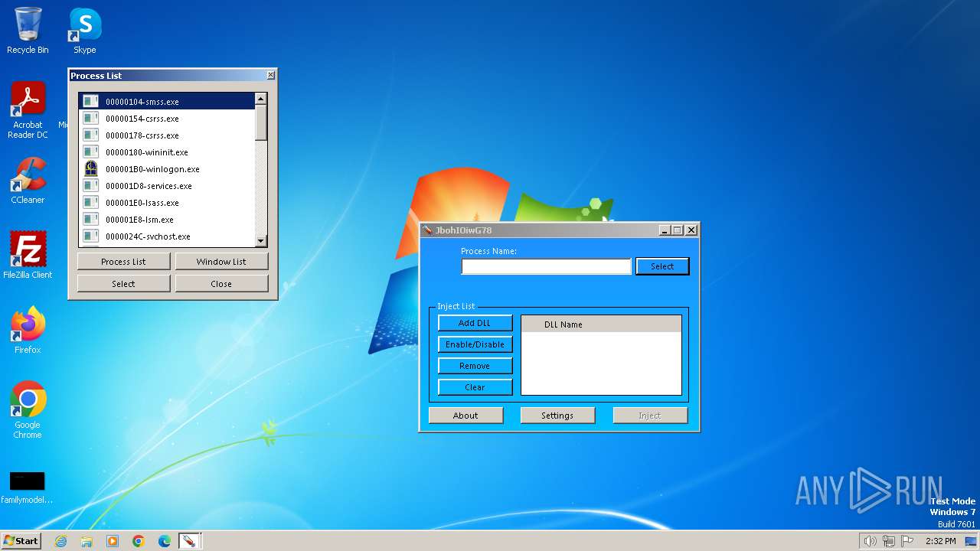
Task: Open injector Settings
Action: click(x=557, y=416)
